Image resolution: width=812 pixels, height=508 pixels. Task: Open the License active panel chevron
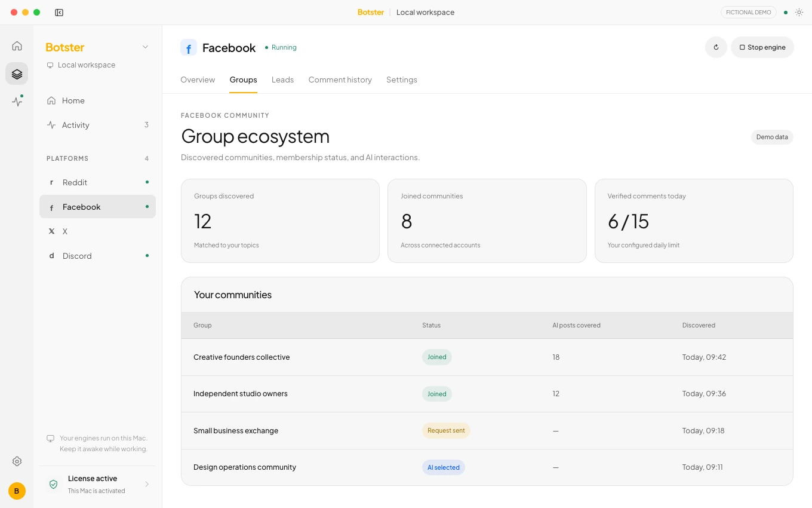[x=147, y=484]
